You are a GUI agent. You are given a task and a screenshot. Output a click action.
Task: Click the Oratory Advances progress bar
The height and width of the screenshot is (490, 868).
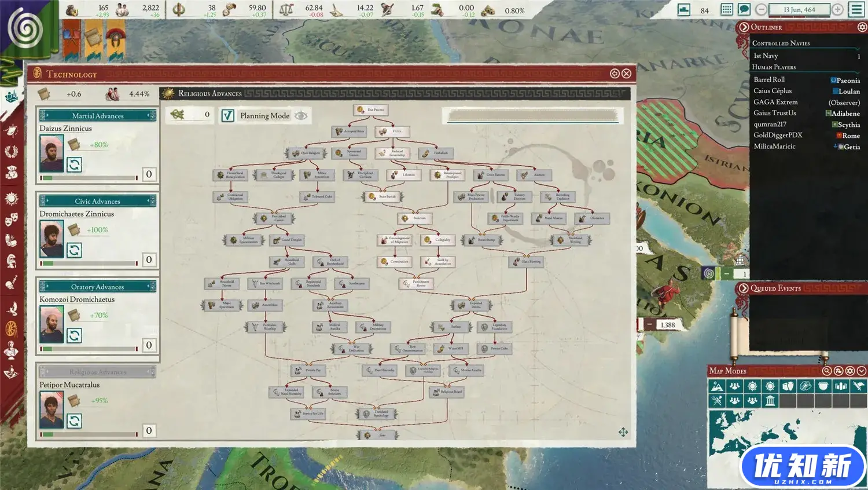click(x=89, y=349)
